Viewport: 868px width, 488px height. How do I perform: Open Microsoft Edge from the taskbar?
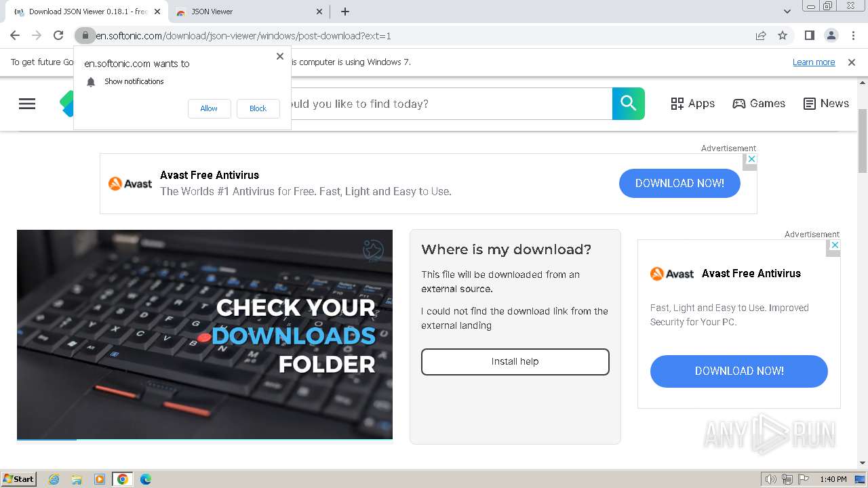146,479
